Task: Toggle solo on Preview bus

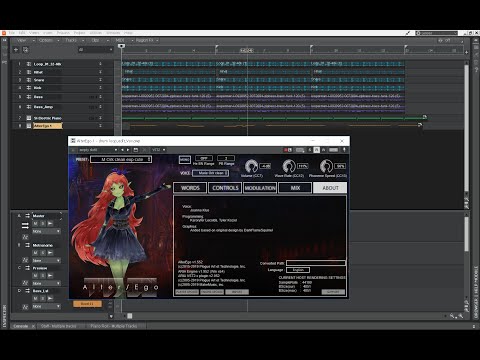Action: [42, 275]
